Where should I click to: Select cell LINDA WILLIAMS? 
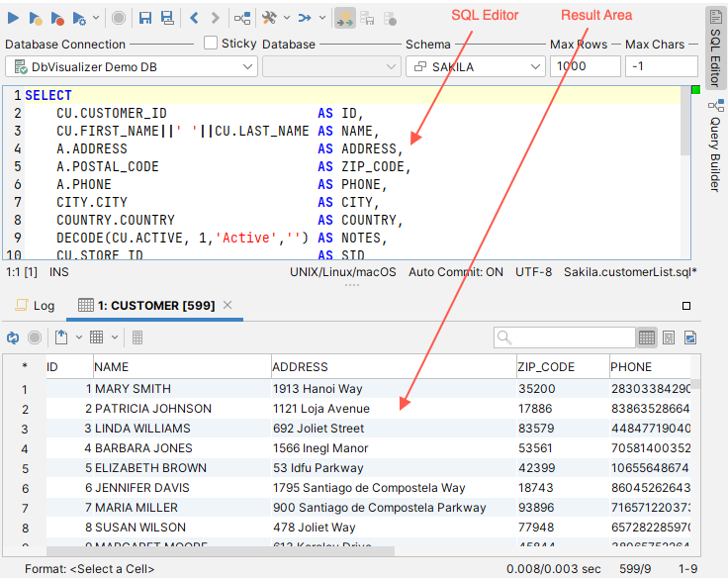click(x=182, y=429)
